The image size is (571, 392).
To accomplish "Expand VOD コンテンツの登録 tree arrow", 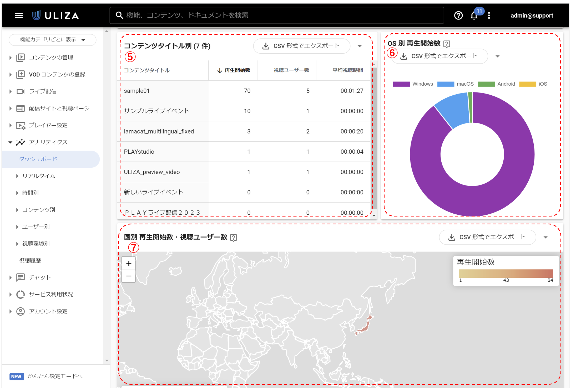I will click(10, 74).
